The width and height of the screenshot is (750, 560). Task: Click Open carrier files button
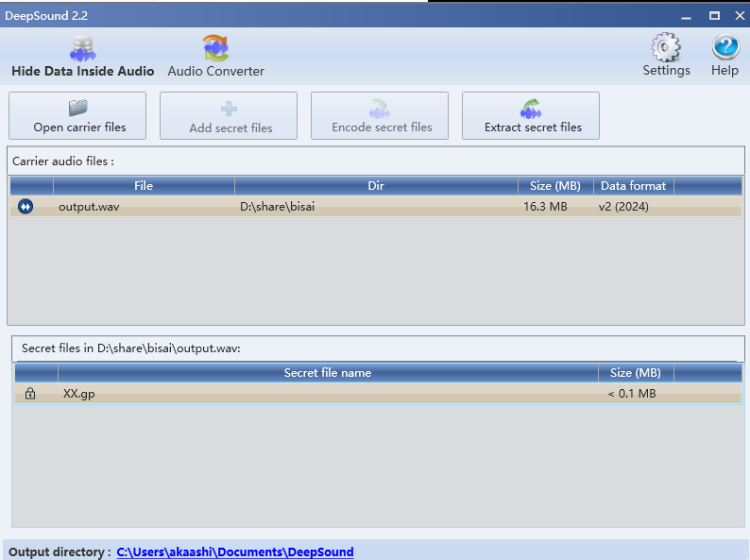(77, 116)
